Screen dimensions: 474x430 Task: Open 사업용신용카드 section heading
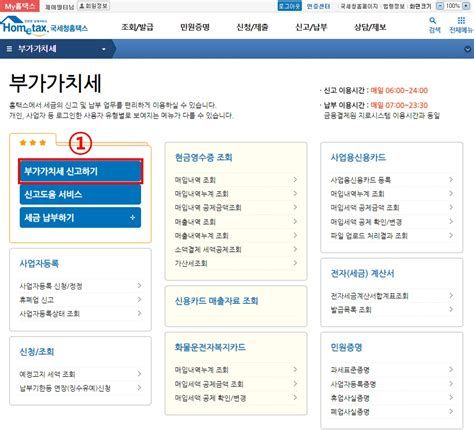coord(358,157)
